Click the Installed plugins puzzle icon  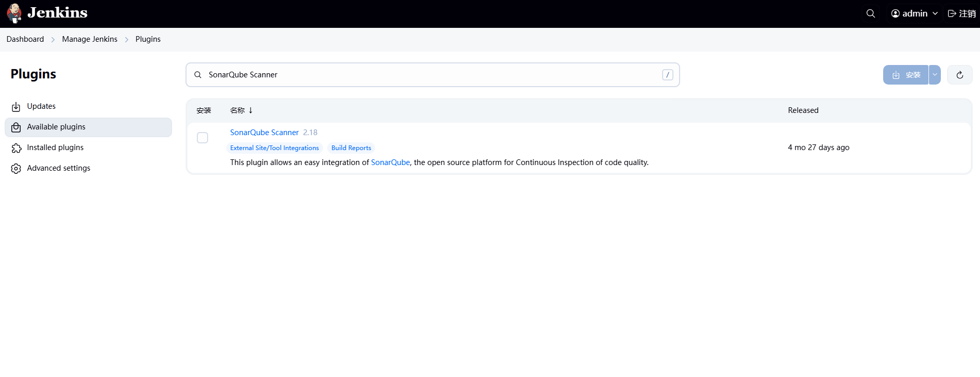pos(16,148)
